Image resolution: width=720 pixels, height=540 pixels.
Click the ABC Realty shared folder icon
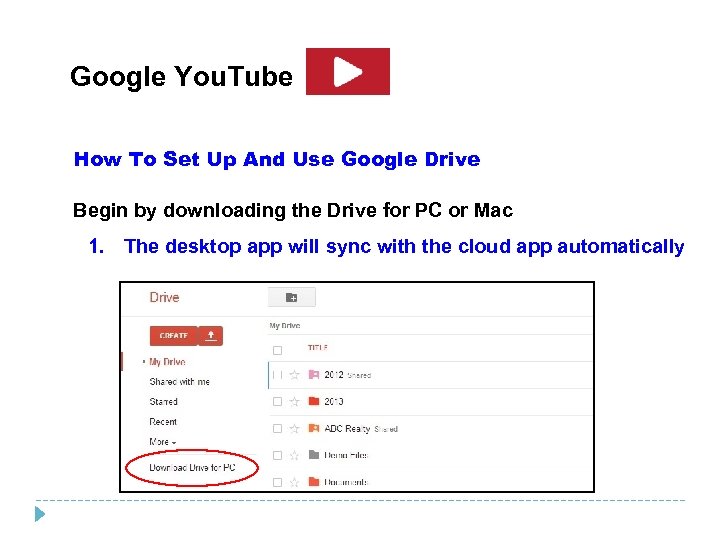(x=314, y=428)
